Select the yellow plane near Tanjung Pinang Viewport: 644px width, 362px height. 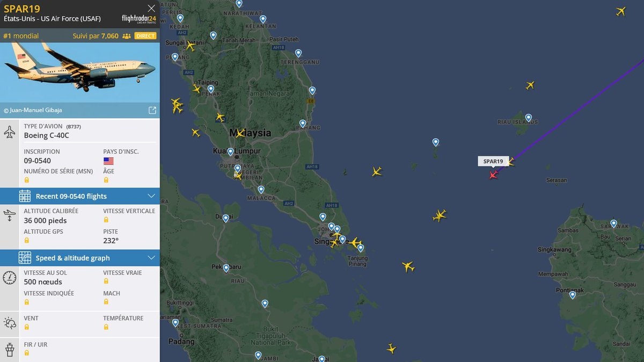(x=355, y=243)
